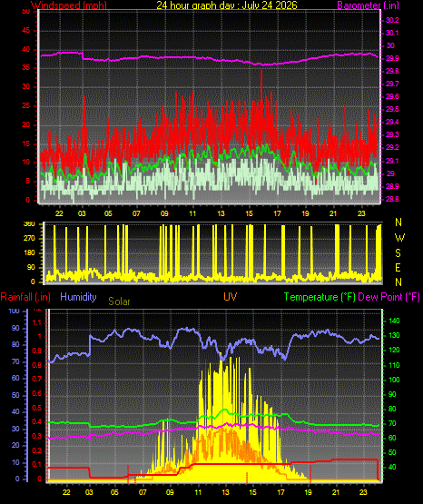Click "0.1" on the red rainfall axis
The image size is (423, 504).
pos(37,464)
